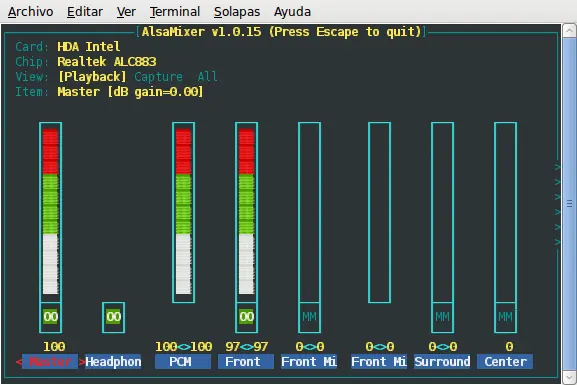Switch to the Capture view
Viewport: 577px width, 385px height.
158,77
